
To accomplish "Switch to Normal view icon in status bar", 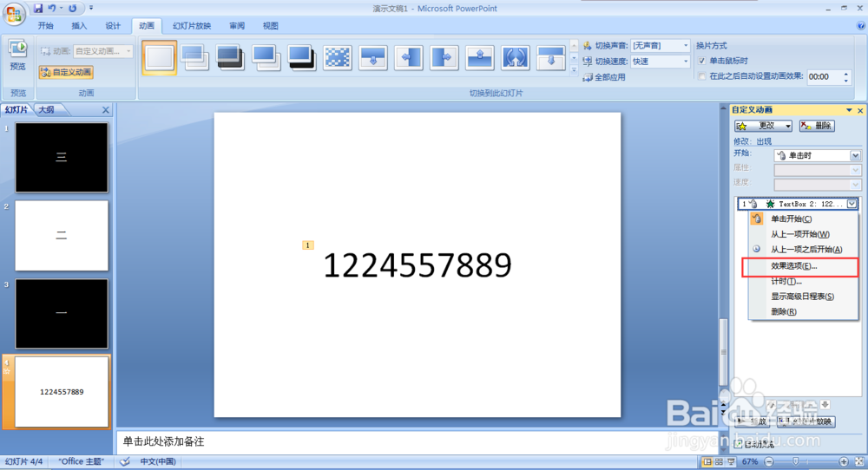I will [707, 461].
